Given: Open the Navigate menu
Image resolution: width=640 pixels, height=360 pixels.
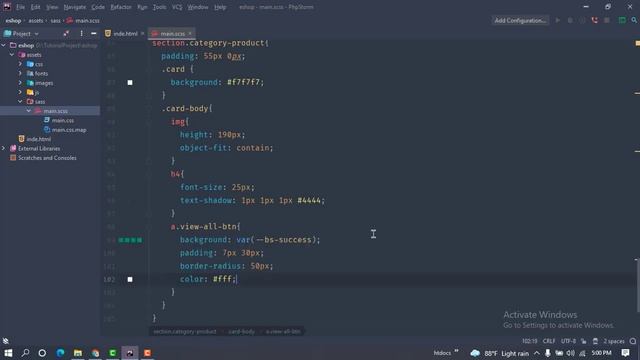Looking at the screenshot, I should coord(75,7).
